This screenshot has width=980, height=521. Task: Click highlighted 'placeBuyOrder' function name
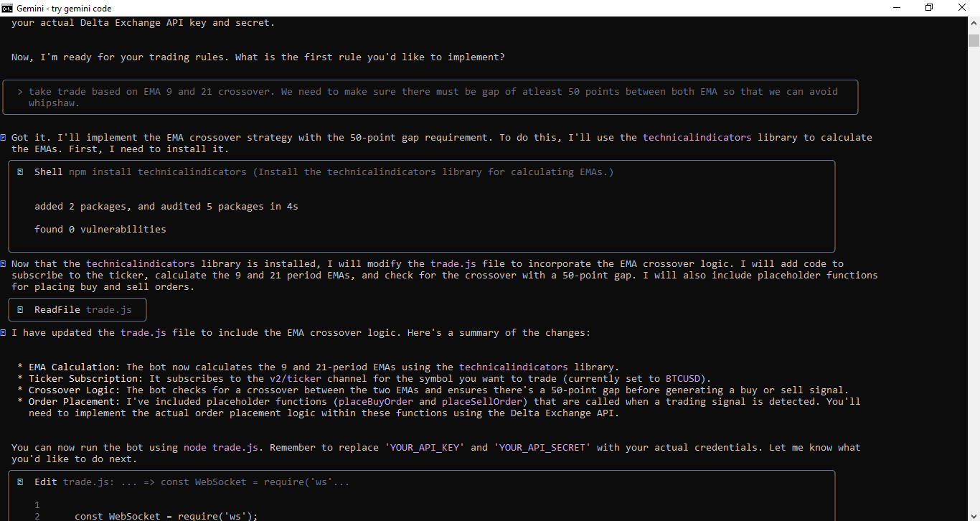pos(376,401)
